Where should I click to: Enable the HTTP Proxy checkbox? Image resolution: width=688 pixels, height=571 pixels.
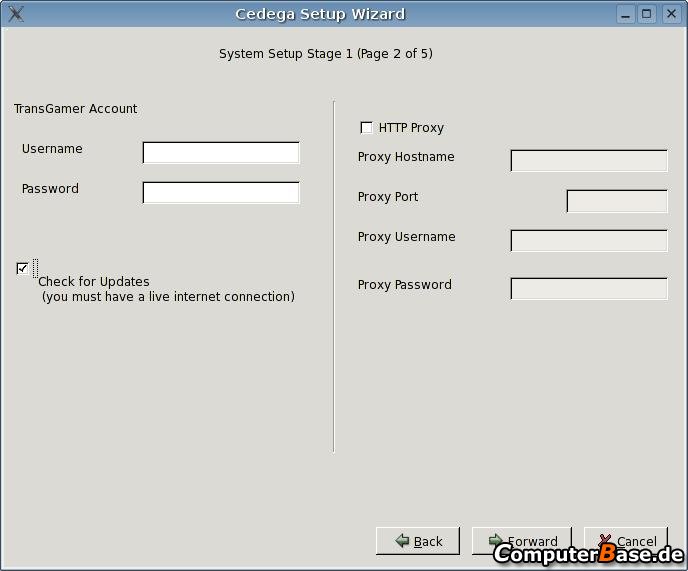(x=366, y=127)
